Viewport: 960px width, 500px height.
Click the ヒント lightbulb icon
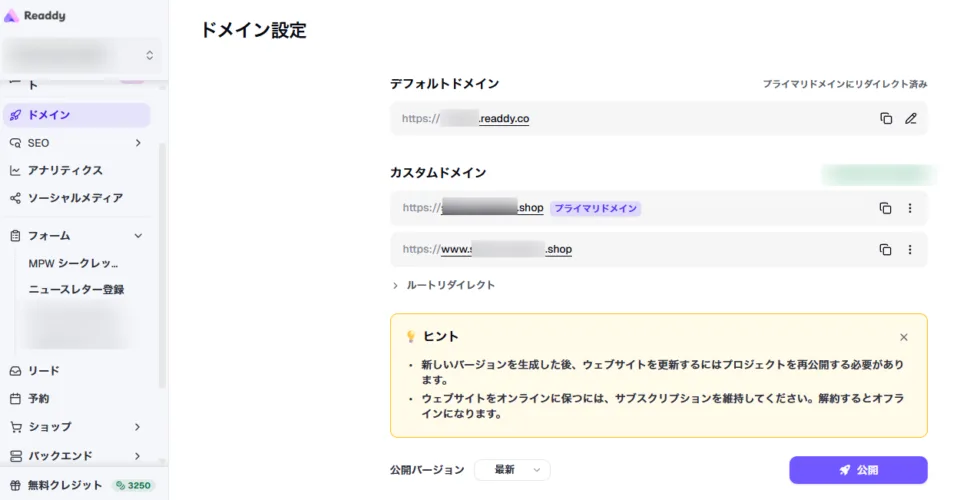tap(411, 337)
